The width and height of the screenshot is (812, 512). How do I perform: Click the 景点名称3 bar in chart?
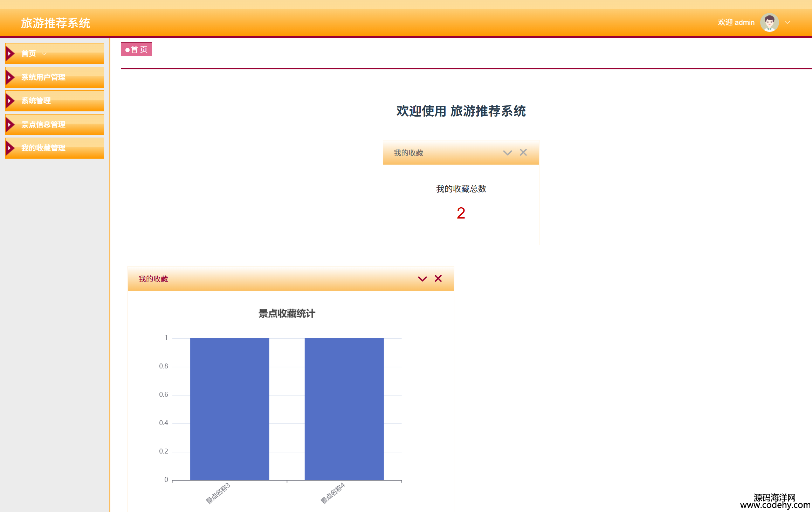point(229,409)
